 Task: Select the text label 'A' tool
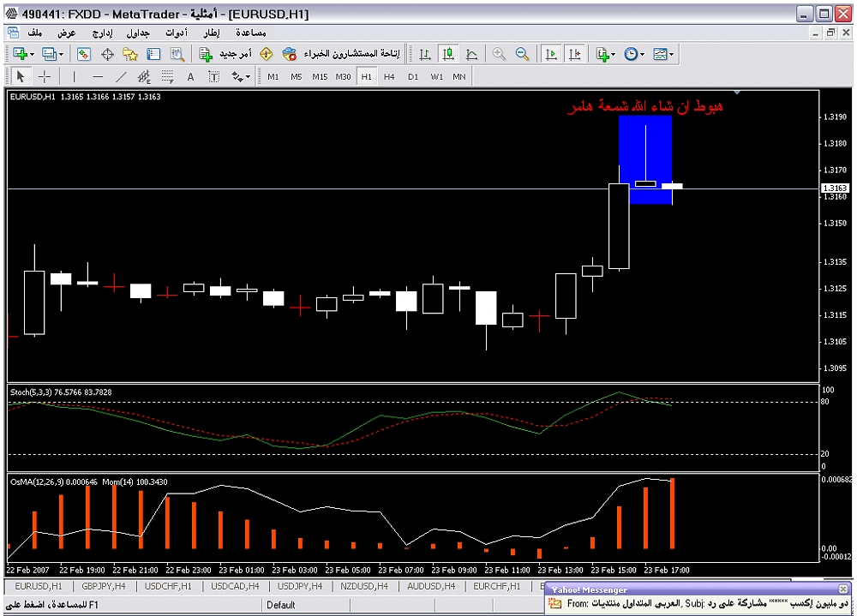[x=190, y=76]
